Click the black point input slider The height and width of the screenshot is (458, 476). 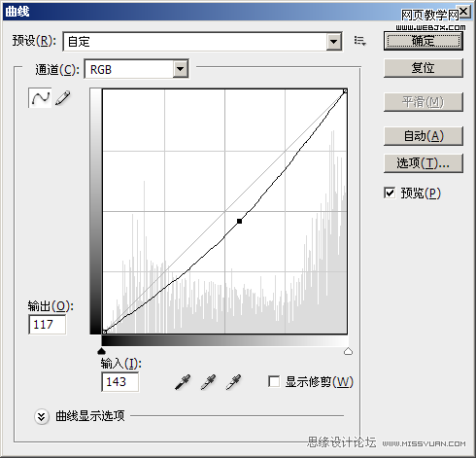[101, 351]
